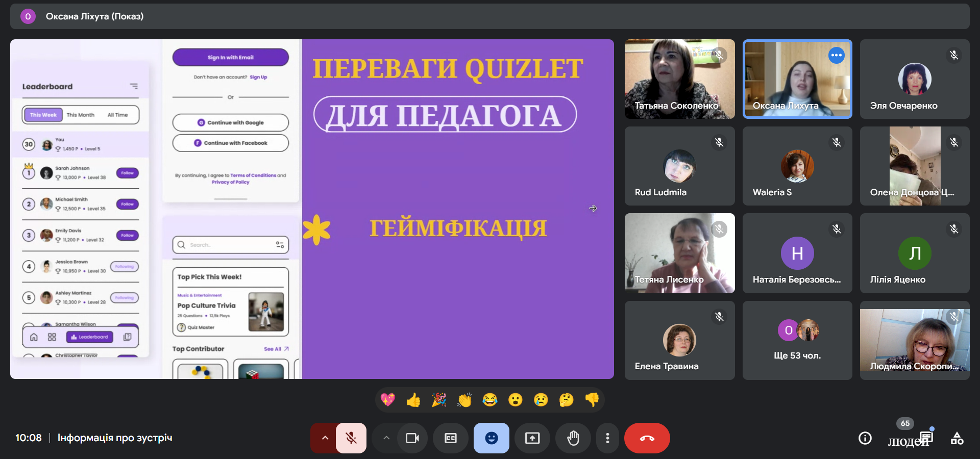980x459 pixels.
Task: Send thumbs down reaction
Action: (592, 400)
